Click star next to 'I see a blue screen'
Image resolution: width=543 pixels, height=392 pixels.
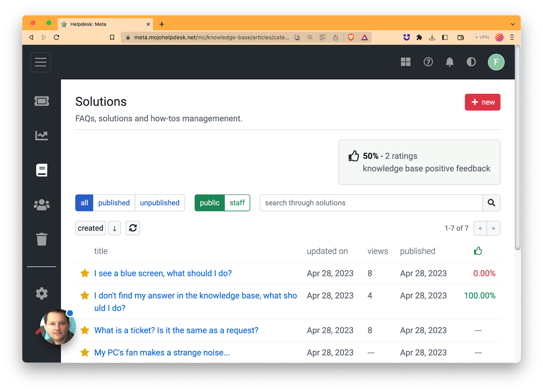coord(85,273)
